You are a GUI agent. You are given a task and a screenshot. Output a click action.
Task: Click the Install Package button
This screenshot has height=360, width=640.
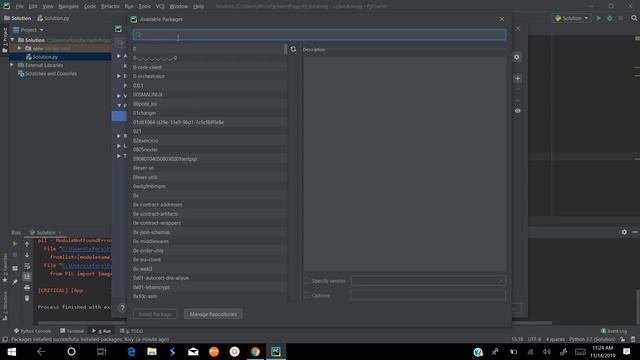click(x=155, y=314)
